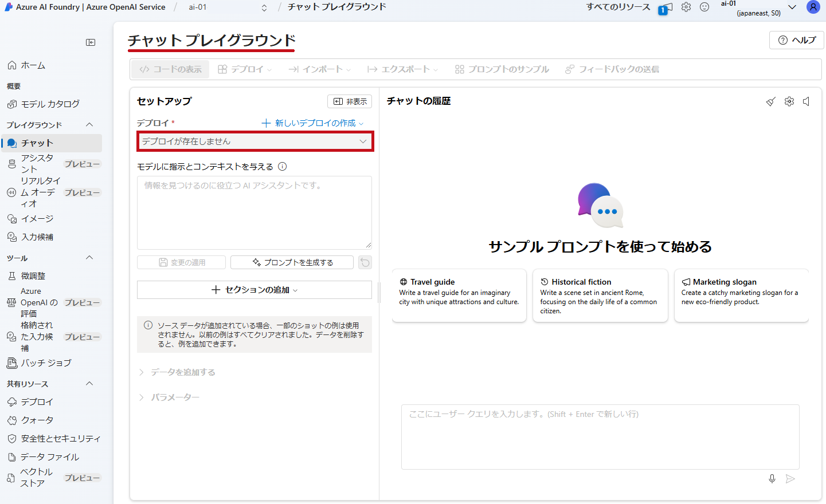Click info icon beside モデルに指示とコンテキストを与える
Viewport: 826px width, 504px height.
tap(283, 167)
